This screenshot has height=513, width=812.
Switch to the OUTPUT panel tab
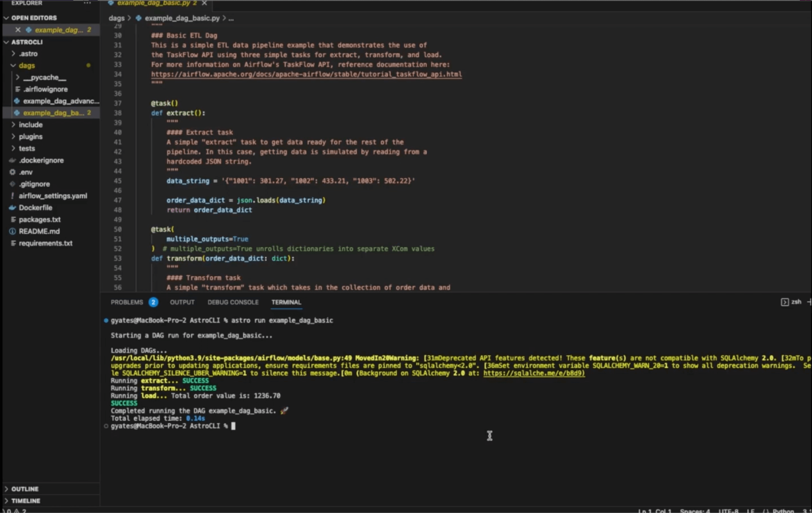click(182, 302)
